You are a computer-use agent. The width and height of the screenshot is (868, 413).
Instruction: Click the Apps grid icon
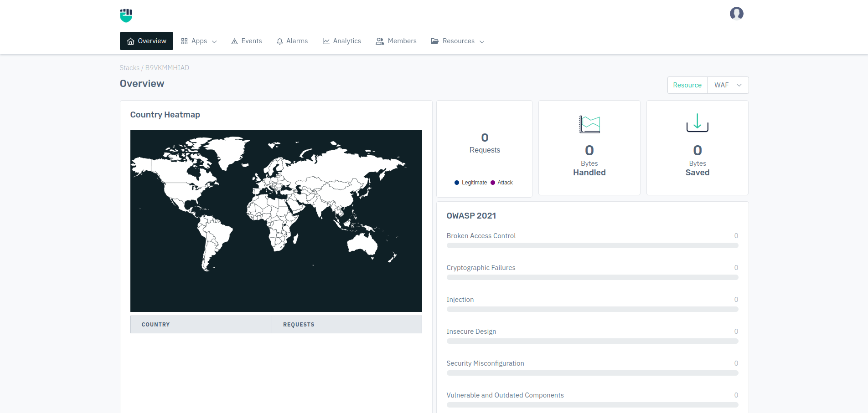[x=184, y=41]
